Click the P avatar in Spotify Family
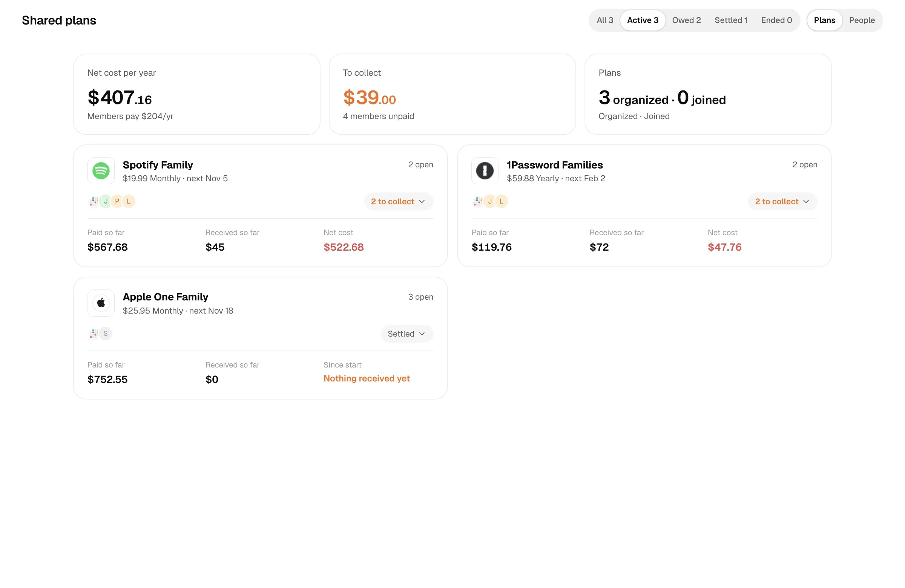 point(117,201)
